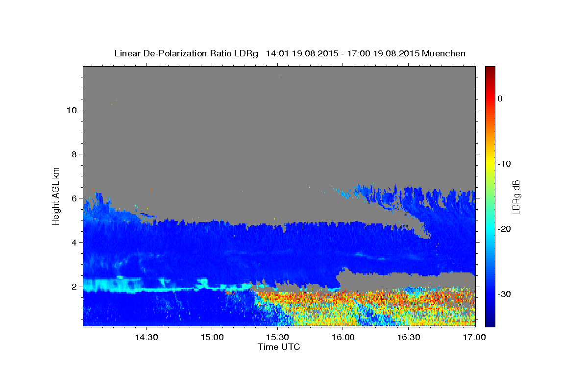Click the height axis label '8'
Image resolution: width=588 pixels, height=392 pixels.
[74, 154]
